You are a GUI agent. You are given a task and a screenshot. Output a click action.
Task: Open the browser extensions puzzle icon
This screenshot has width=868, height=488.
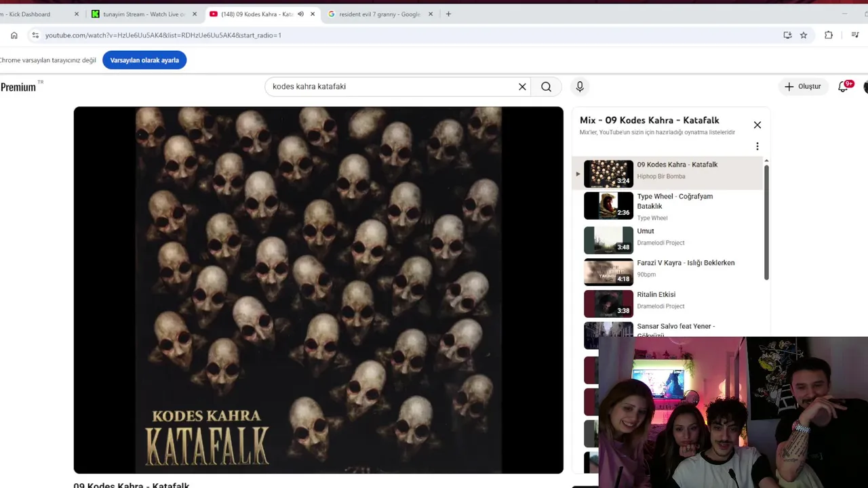coord(829,35)
